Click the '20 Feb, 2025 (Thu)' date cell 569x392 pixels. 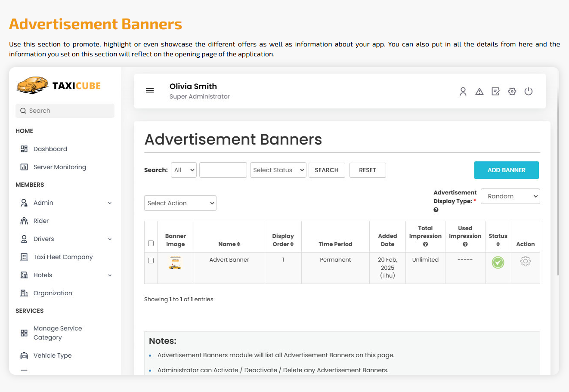(387, 268)
